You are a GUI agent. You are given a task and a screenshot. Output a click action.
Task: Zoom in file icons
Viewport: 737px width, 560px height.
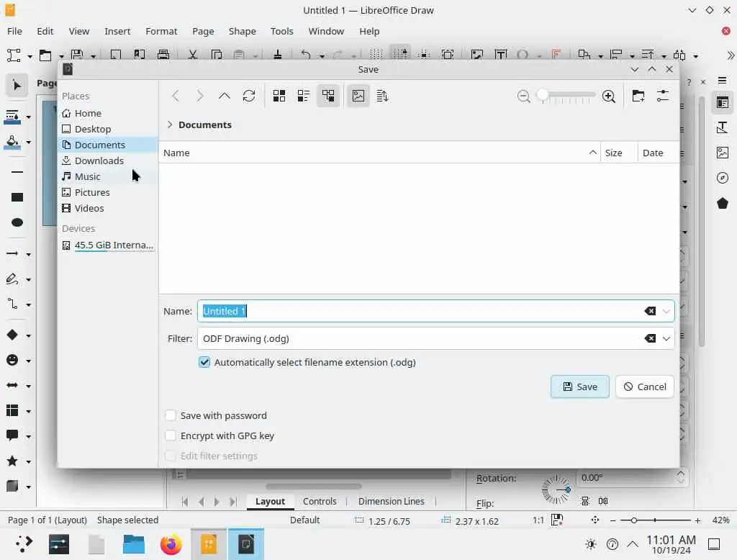point(609,96)
